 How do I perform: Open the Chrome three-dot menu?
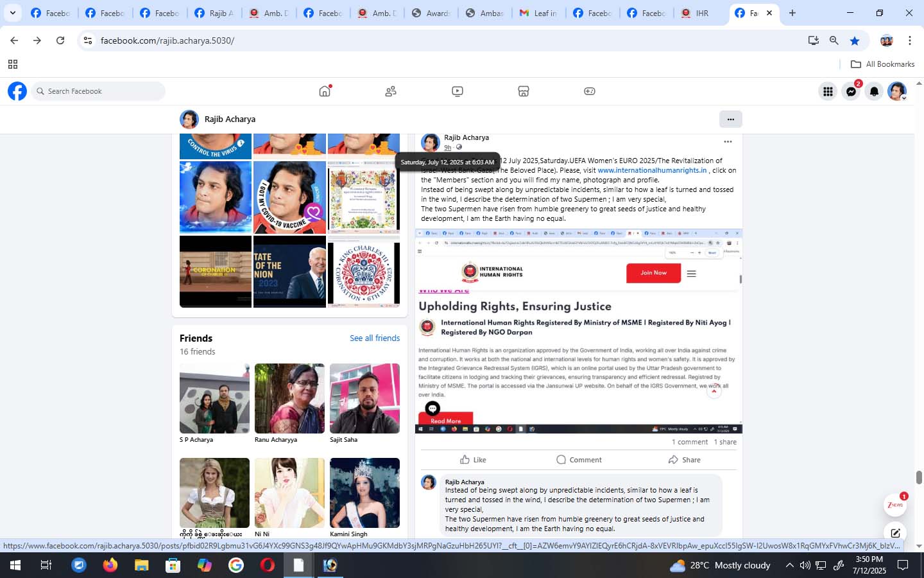coord(909,40)
